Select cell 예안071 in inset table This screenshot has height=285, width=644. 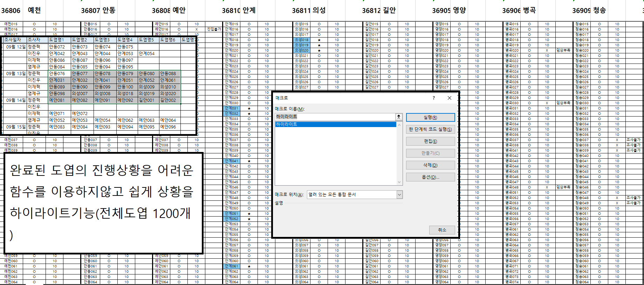(x=60, y=114)
